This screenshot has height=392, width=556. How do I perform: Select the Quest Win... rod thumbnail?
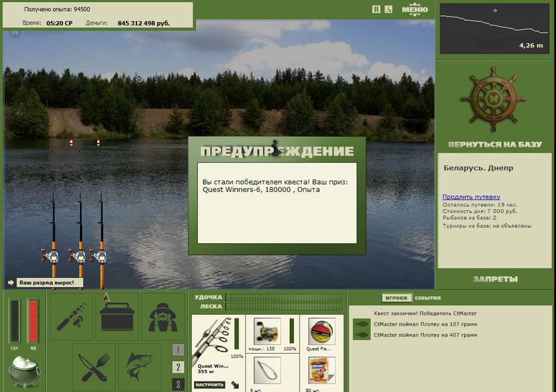[x=213, y=341]
